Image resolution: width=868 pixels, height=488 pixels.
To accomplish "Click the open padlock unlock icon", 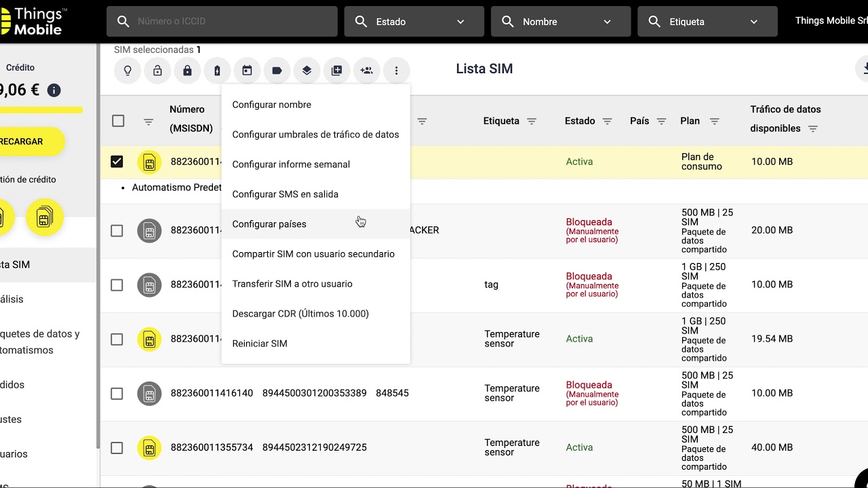I will click(x=157, y=70).
